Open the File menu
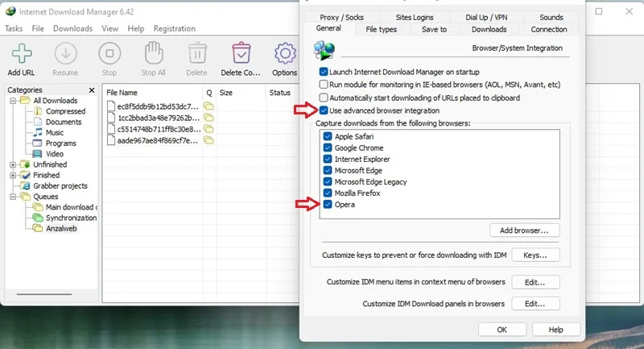 [38, 28]
